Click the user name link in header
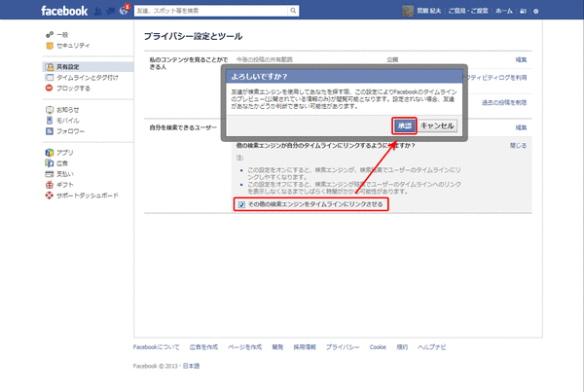The height and width of the screenshot is (392, 584). click(x=428, y=11)
